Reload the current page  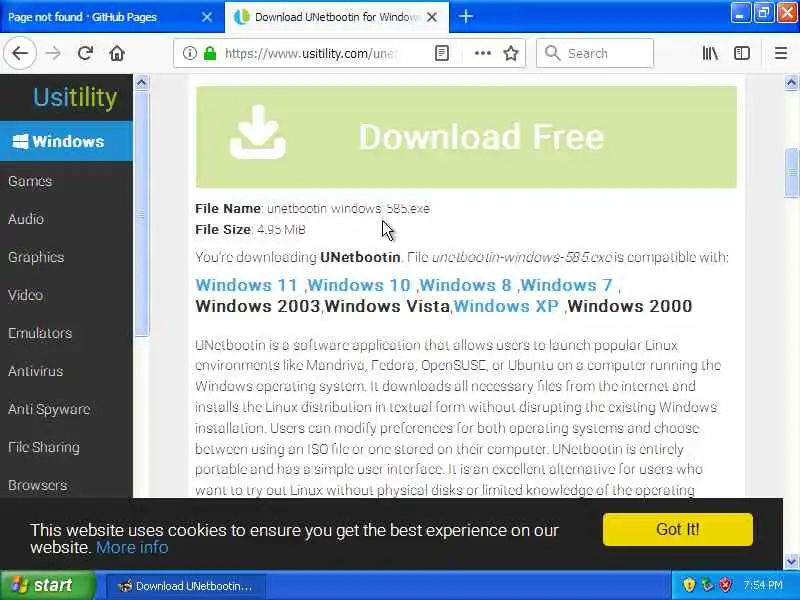point(85,53)
